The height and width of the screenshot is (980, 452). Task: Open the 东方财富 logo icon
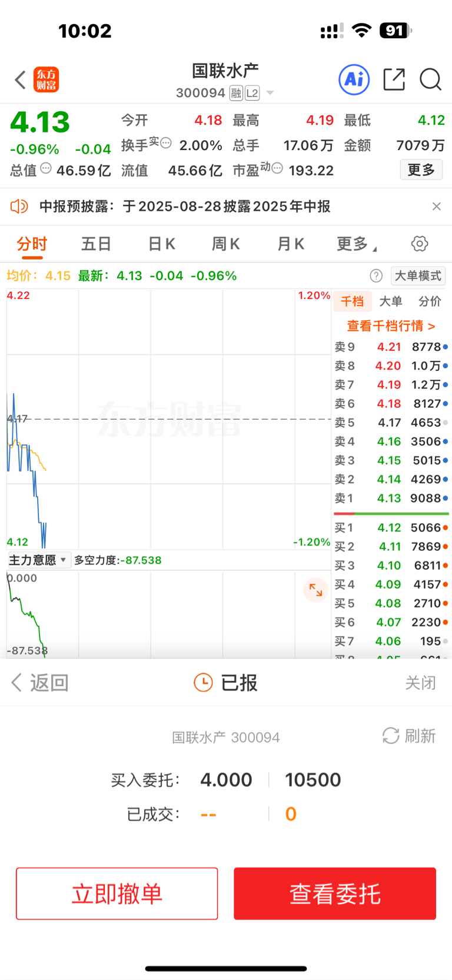(x=46, y=79)
